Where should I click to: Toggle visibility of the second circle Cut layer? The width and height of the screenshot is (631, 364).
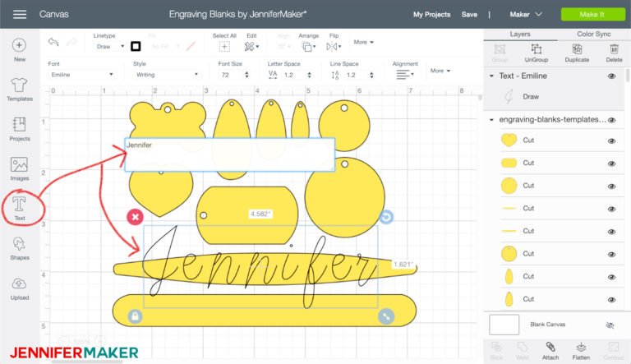611,254
